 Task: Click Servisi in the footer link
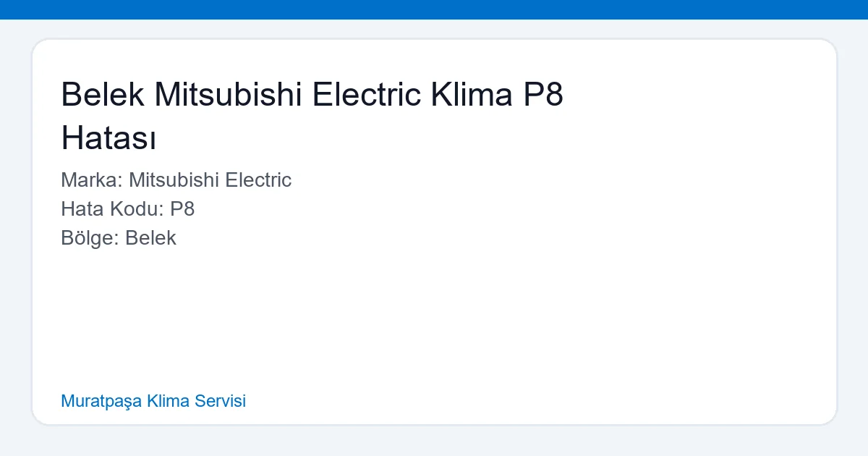(222, 401)
